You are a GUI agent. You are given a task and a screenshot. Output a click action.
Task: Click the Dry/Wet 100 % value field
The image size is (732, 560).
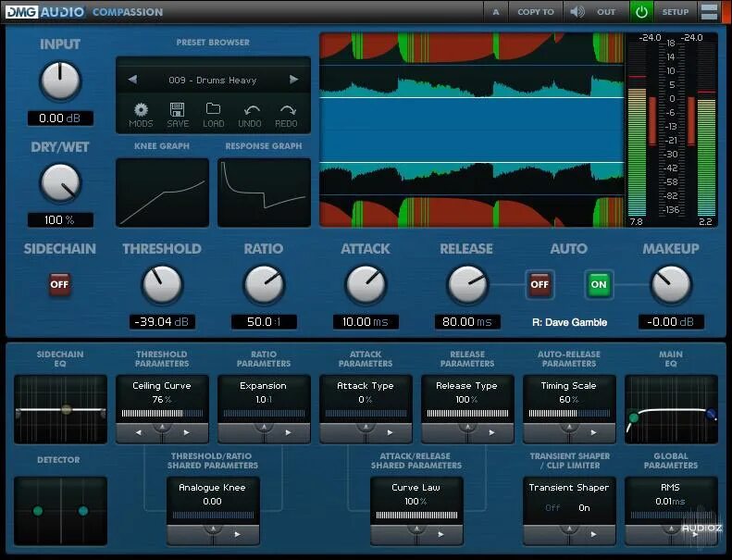[60, 220]
